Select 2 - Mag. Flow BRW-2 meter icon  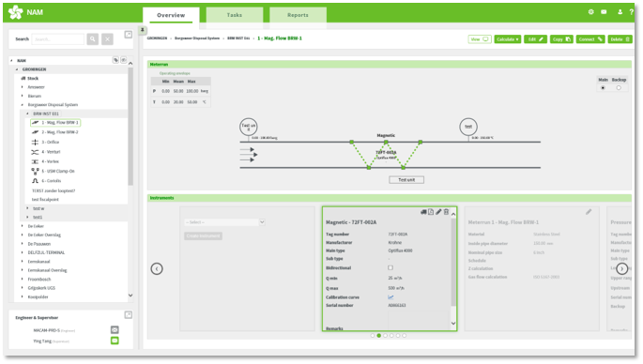36,132
